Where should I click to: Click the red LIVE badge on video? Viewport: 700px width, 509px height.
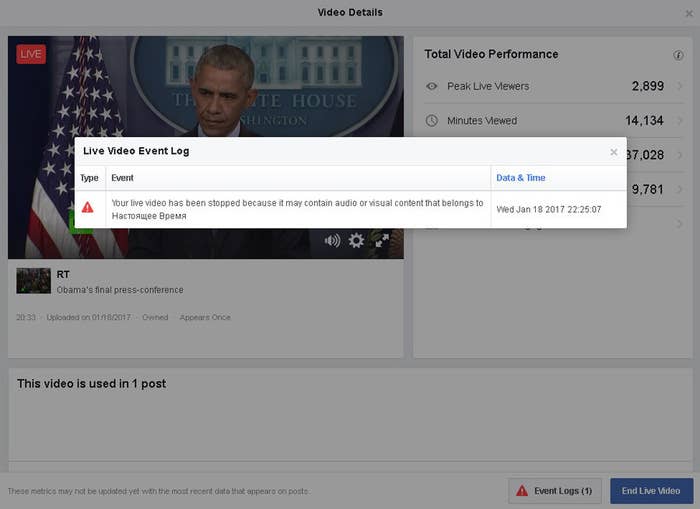tap(31, 54)
